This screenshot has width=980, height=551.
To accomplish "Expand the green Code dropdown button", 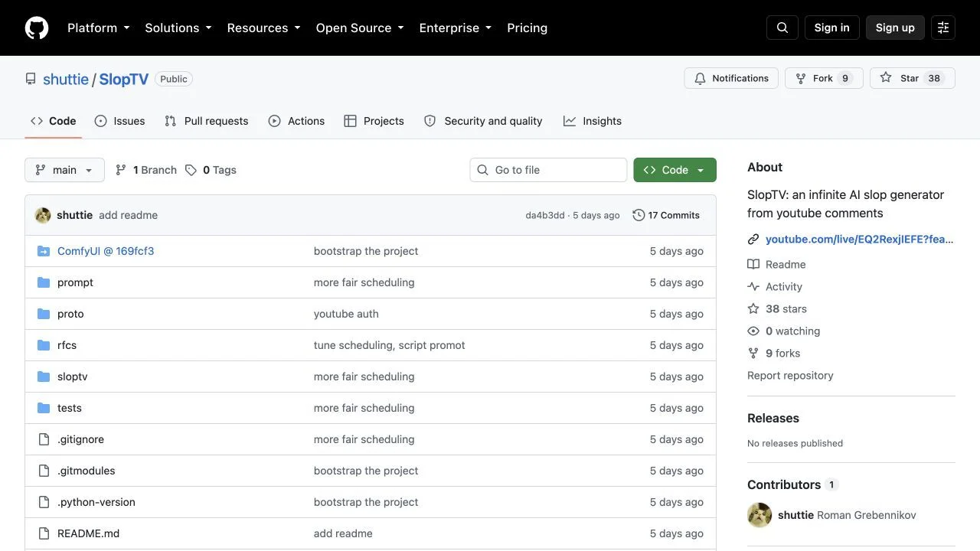I will pyautogui.click(x=675, y=170).
